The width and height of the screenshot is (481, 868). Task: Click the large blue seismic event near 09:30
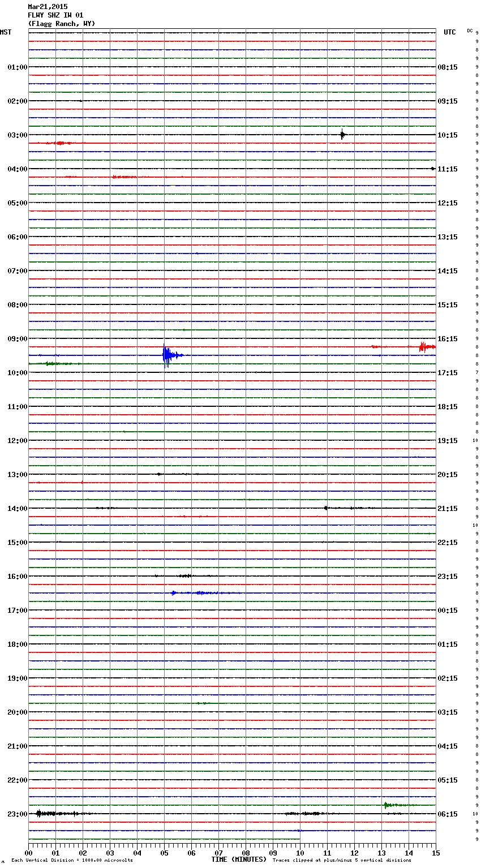coord(171,355)
